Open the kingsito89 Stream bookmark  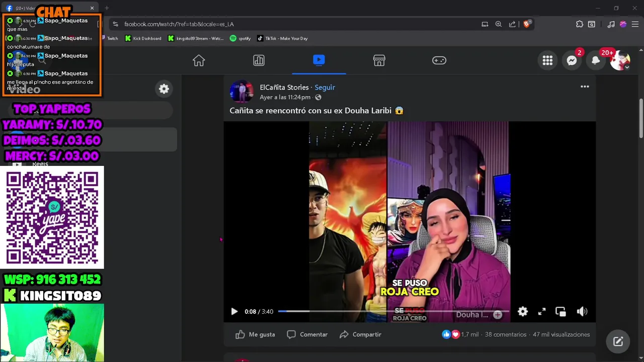(x=196, y=38)
